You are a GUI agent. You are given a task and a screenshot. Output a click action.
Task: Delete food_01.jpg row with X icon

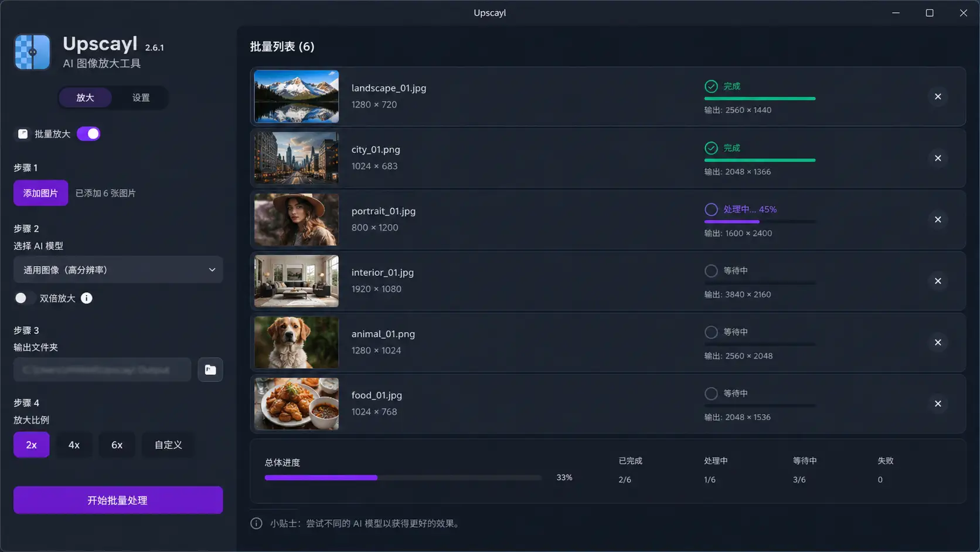coord(938,404)
